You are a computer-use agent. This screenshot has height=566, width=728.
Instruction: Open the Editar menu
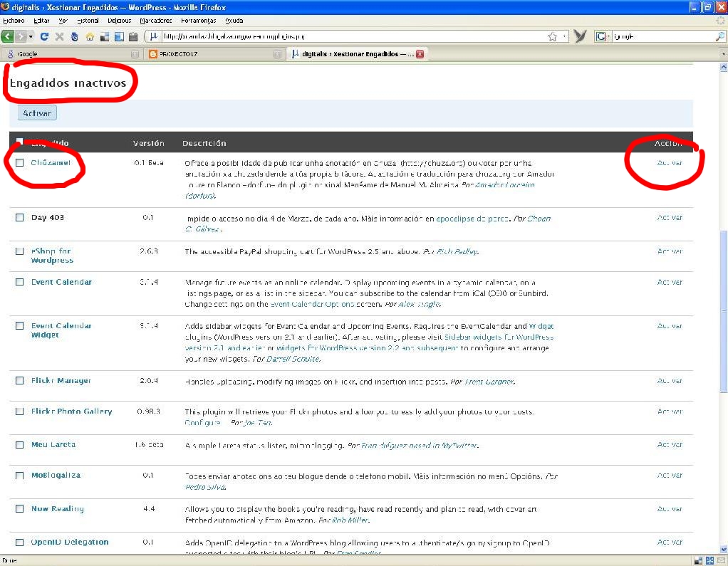[41, 21]
